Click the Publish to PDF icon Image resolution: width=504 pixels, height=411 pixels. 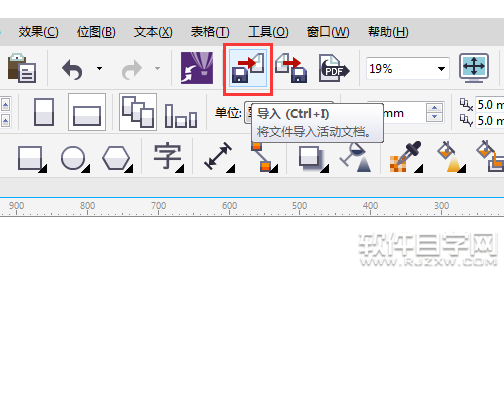coord(334,68)
